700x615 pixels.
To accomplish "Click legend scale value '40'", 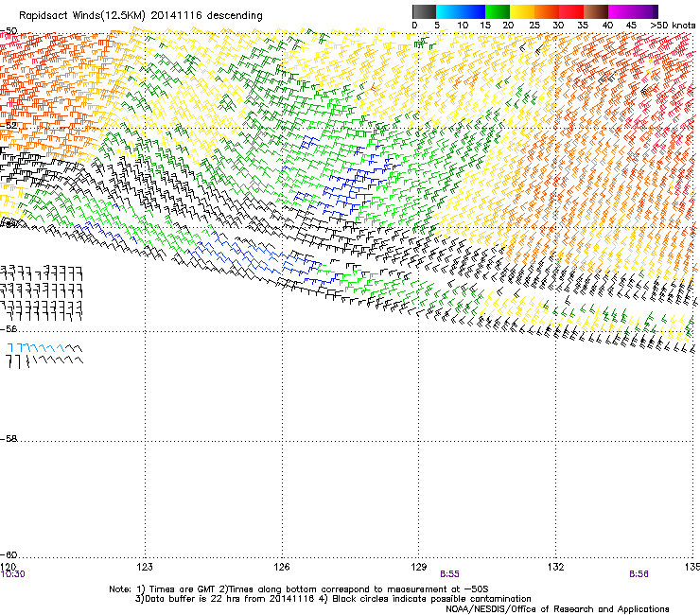I will click(x=607, y=26).
